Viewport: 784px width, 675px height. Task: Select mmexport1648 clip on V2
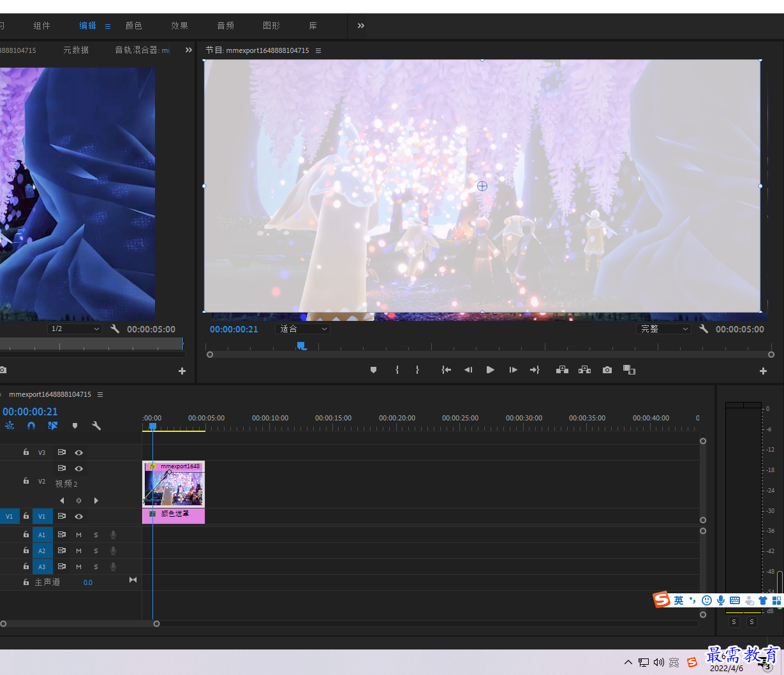click(x=174, y=484)
